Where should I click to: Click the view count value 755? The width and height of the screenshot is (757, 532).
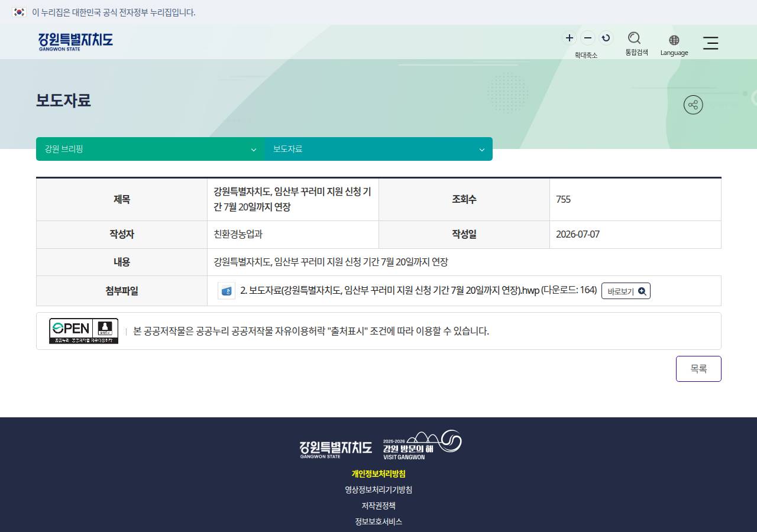click(x=563, y=199)
